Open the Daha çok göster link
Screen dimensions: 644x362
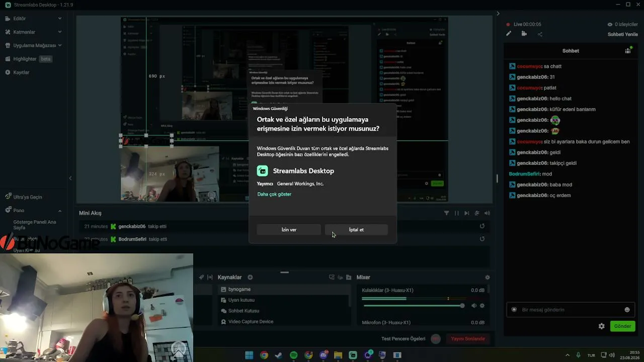[274, 194]
